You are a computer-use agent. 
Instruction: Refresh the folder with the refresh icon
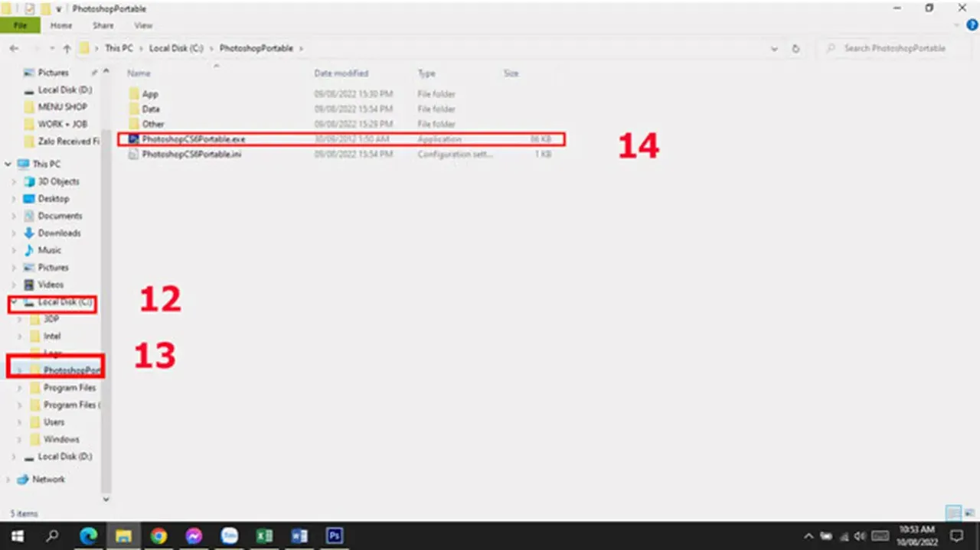point(795,48)
